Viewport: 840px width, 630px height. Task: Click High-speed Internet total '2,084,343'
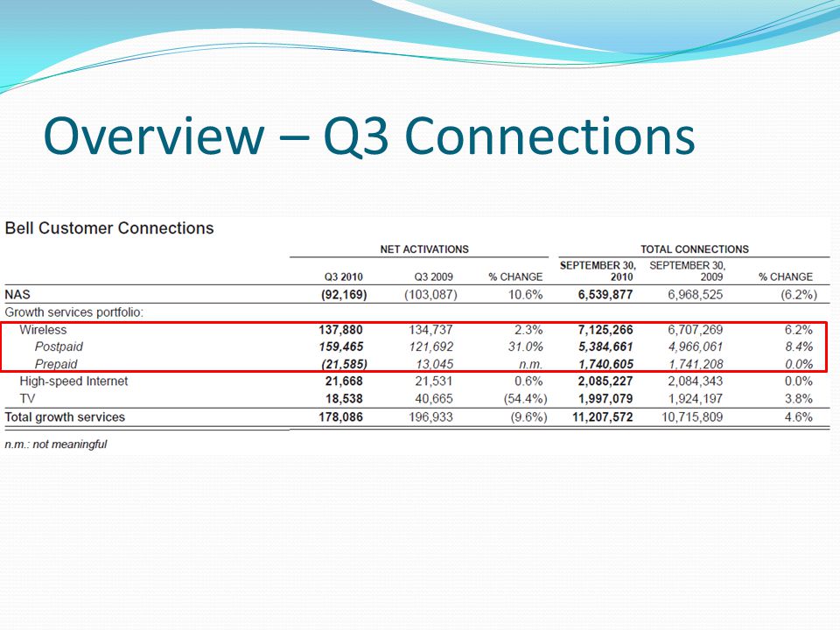click(x=696, y=381)
